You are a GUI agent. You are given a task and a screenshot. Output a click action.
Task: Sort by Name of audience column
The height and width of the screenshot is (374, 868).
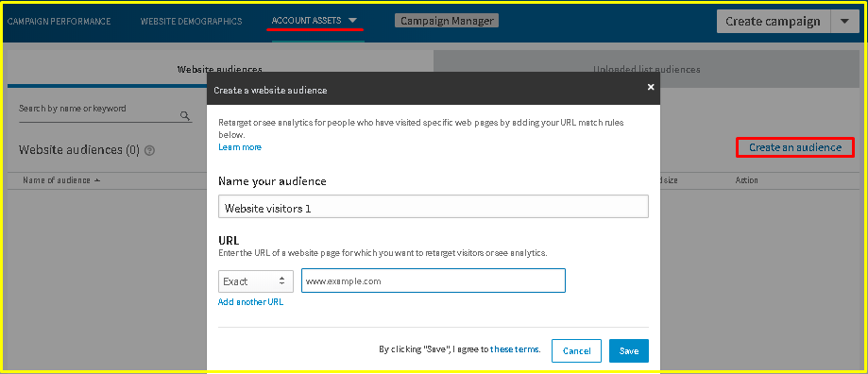pyautogui.click(x=61, y=180)
